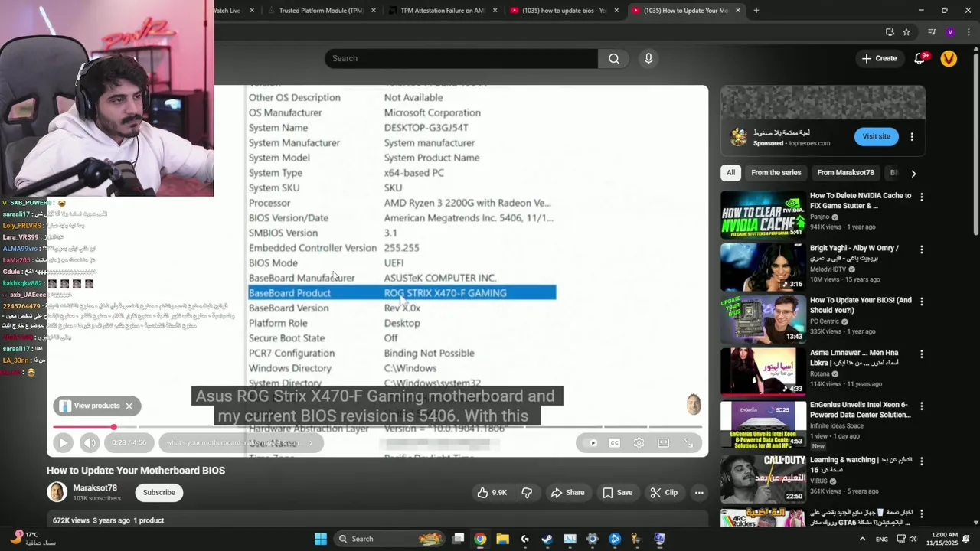Click into the YouTube search field
This screenshot has height=551, width=980.
coord(461,58)
